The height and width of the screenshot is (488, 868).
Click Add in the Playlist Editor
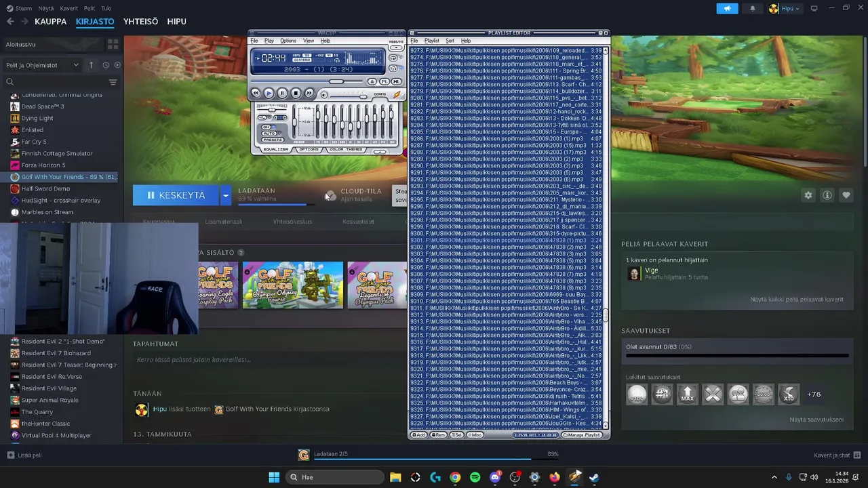pos(418,434)
